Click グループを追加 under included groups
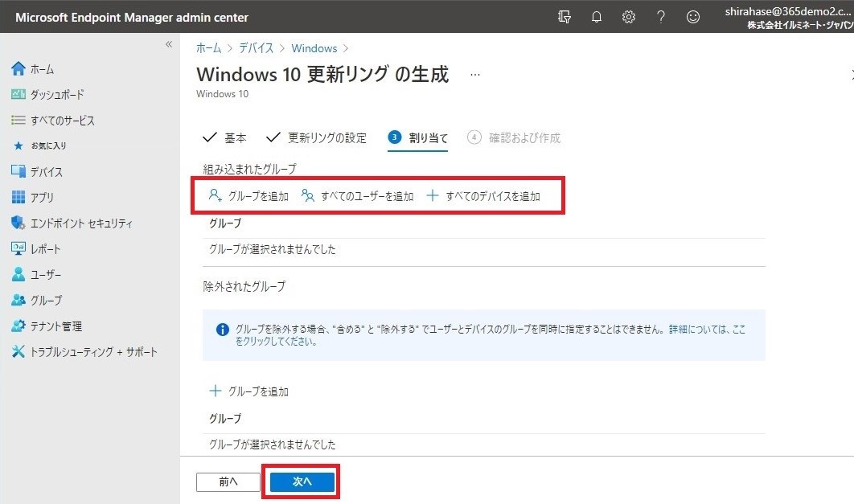The height and width of the screenshot is (504, 854). pos(258,196)
